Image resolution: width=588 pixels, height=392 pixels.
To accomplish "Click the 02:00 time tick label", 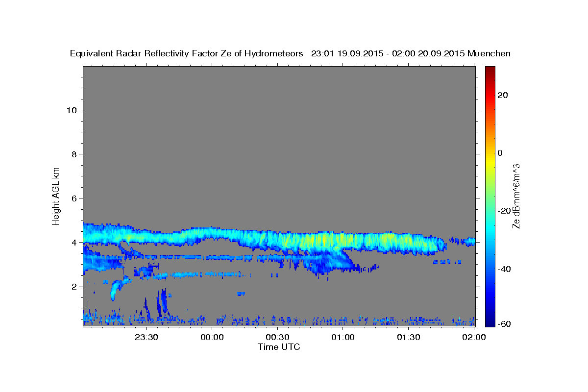I will [x=475, y=337].
